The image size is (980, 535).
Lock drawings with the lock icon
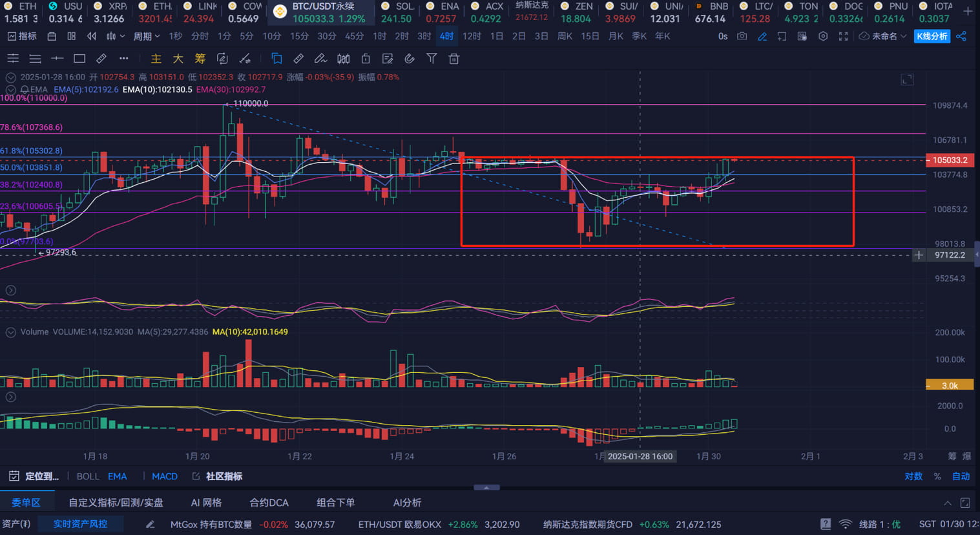tap(366, 59)
